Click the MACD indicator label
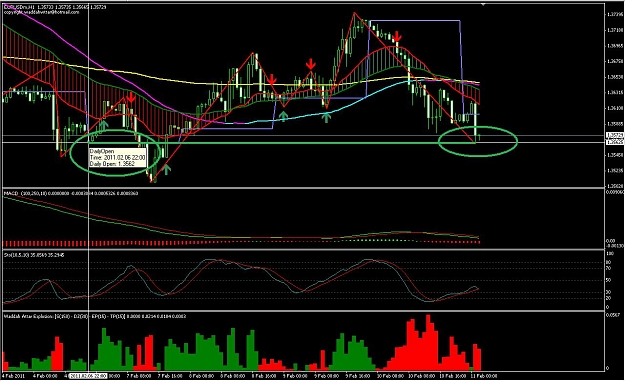The height and width of the screenshot is (381, 625). (x=71, y=193)
